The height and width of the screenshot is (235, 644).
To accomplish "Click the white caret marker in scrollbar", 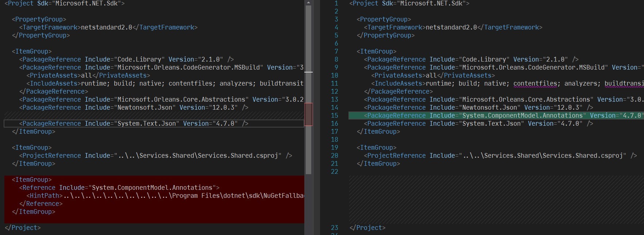I will 308,72.
